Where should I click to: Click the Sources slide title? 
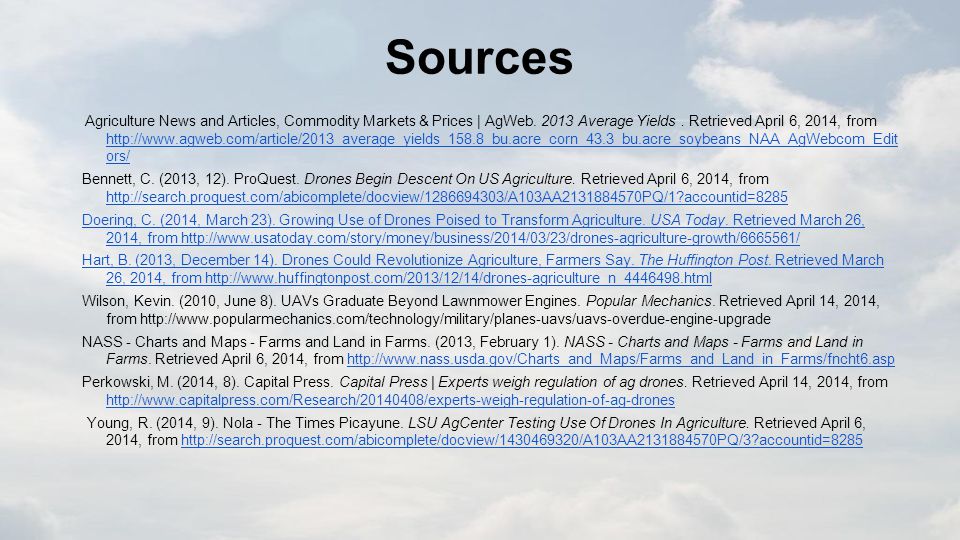[x=479, y=58]
